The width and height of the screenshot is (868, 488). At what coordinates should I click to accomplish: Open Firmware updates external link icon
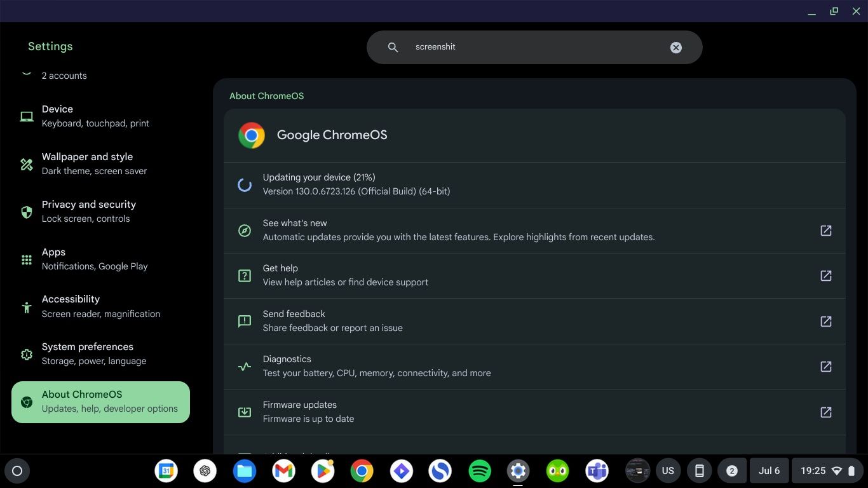click(x=826, y=412)
